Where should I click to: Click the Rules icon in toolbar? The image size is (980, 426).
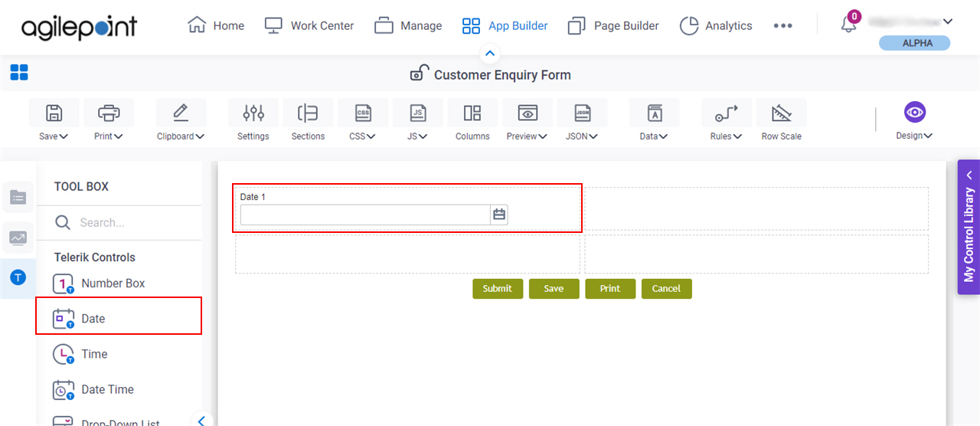pos(727,113)
